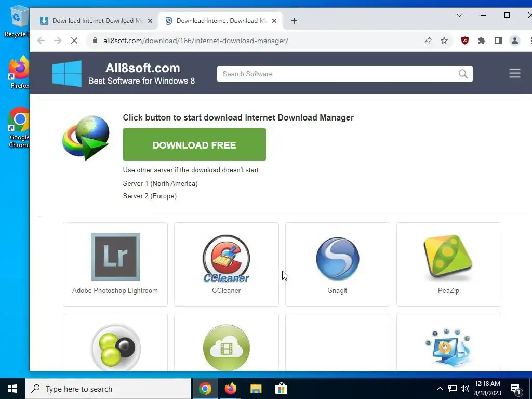
Task: Select Server 1 (North America) link
Action: coord(160,183)
